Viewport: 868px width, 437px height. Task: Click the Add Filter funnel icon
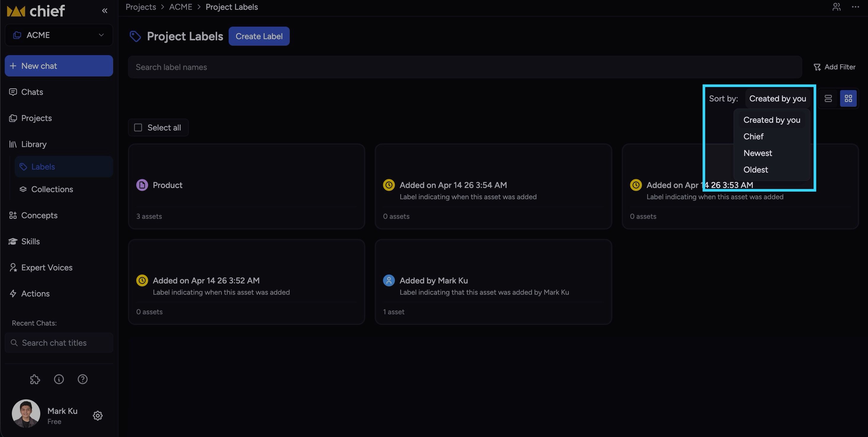click(x=817, y=67)
